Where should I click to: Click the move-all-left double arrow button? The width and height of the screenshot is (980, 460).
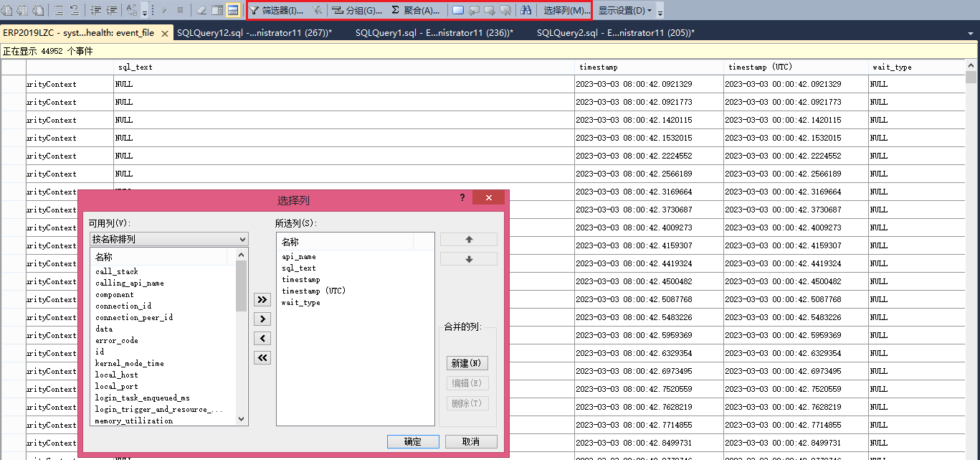click(x=263, y=358)
